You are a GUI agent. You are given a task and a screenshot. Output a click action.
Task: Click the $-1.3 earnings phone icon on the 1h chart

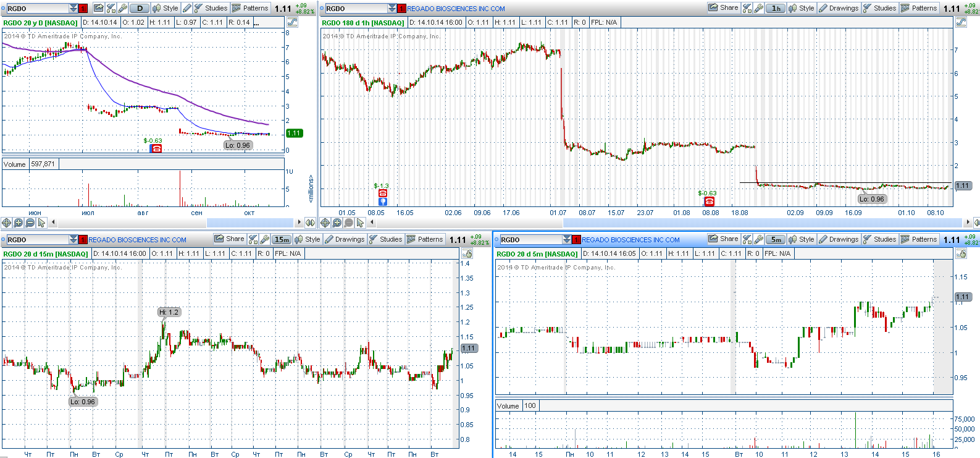383,193
